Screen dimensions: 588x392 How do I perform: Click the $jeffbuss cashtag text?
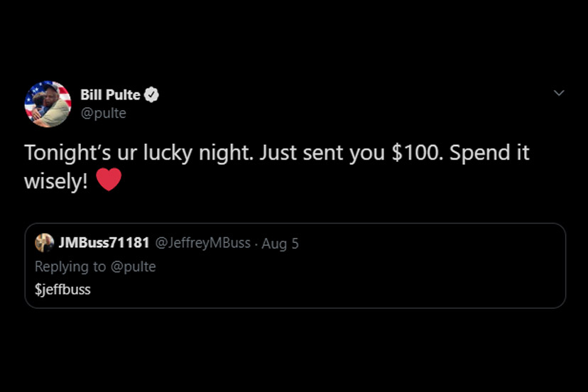tap(62, 289)
